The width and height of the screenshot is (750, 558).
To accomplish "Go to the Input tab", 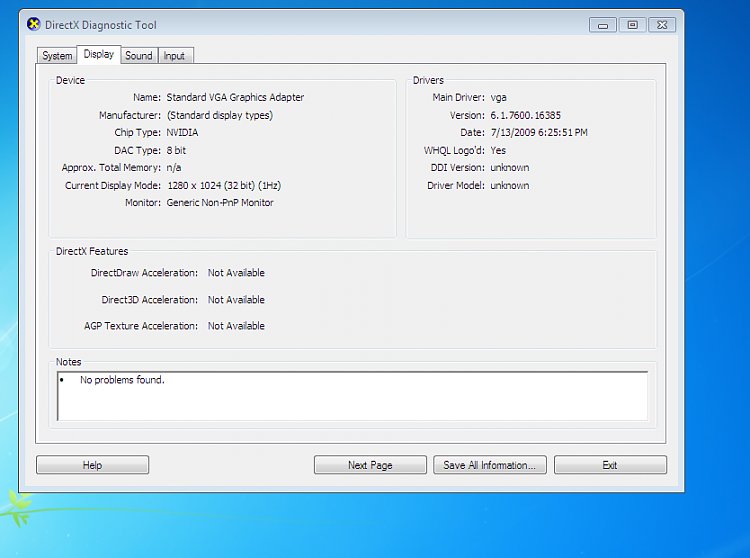I will pos(174,55).
